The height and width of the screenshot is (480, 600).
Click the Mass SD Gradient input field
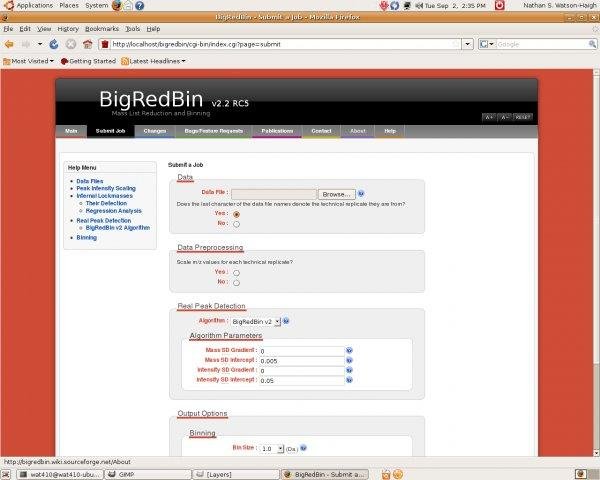(x=302, y=351)
